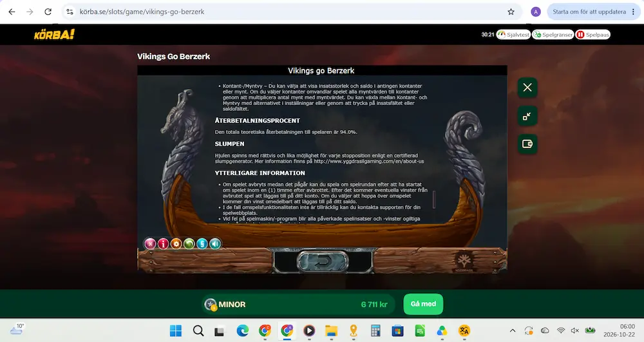Close the game menu with pink X icon
This screenshot has width=644, height=342.
[150, 244]
